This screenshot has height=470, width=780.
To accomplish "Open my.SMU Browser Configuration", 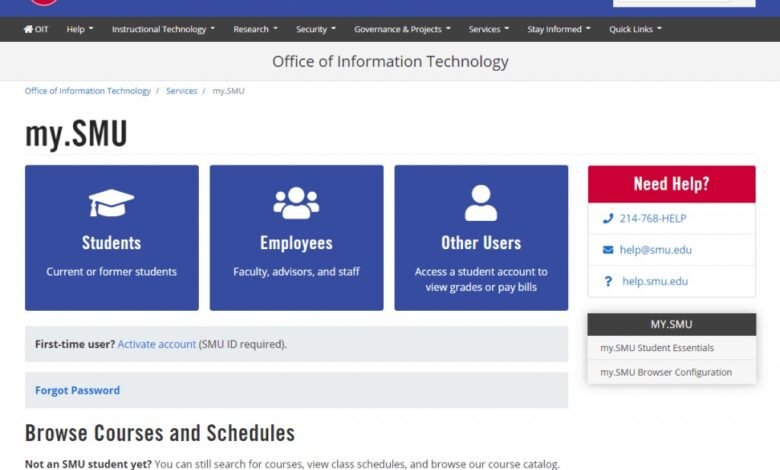I will 666,372.
